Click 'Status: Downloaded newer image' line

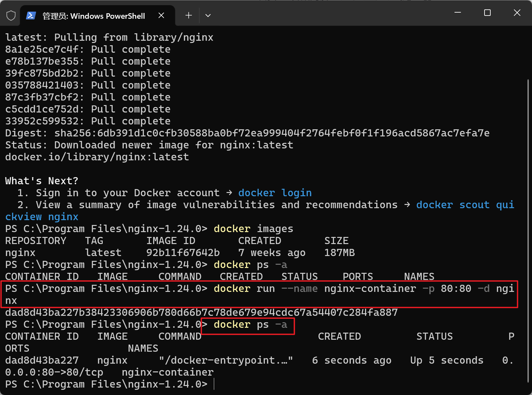[x=149, y=145]
